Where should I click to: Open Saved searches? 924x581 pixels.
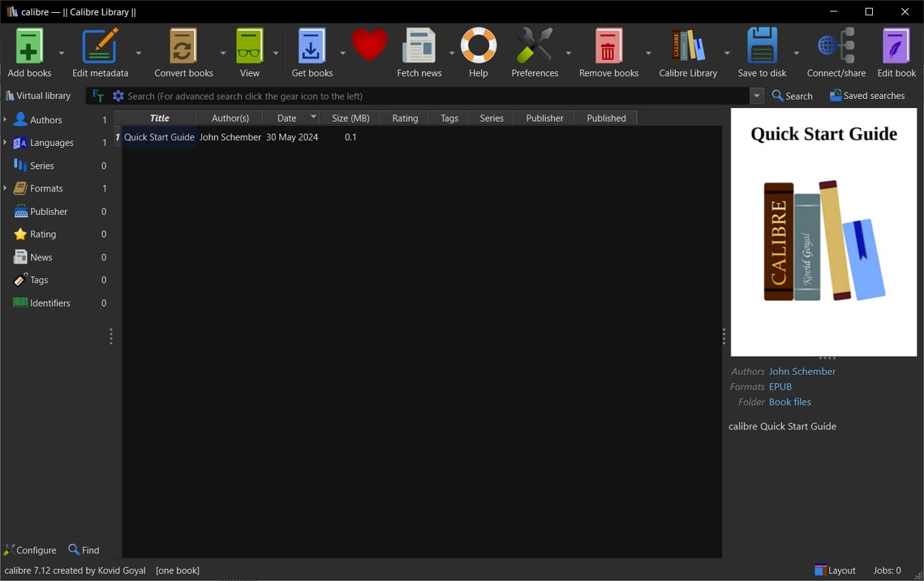click(x=867, y=96)
